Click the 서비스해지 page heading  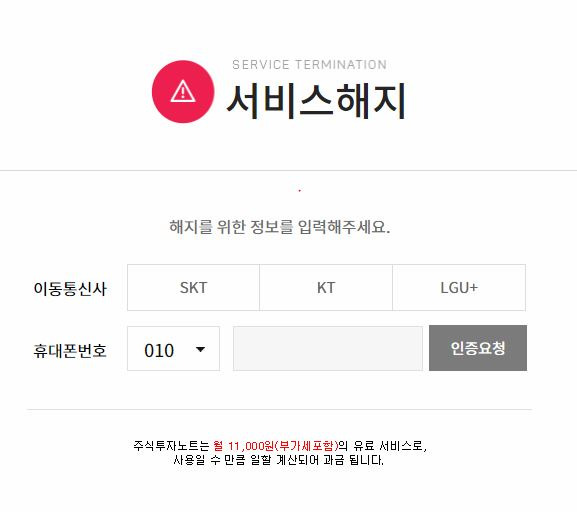pyautogui.click(x=316, y=101)
